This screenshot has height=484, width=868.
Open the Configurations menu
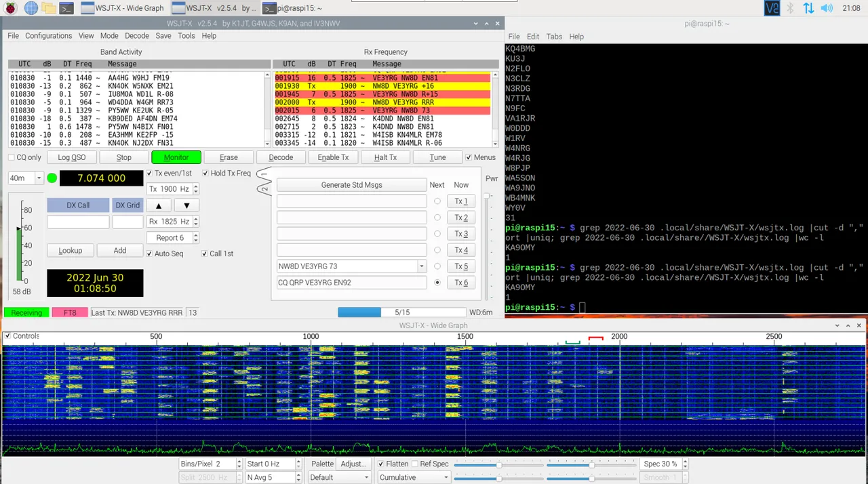pyautogui.click(x=48, y=36)
